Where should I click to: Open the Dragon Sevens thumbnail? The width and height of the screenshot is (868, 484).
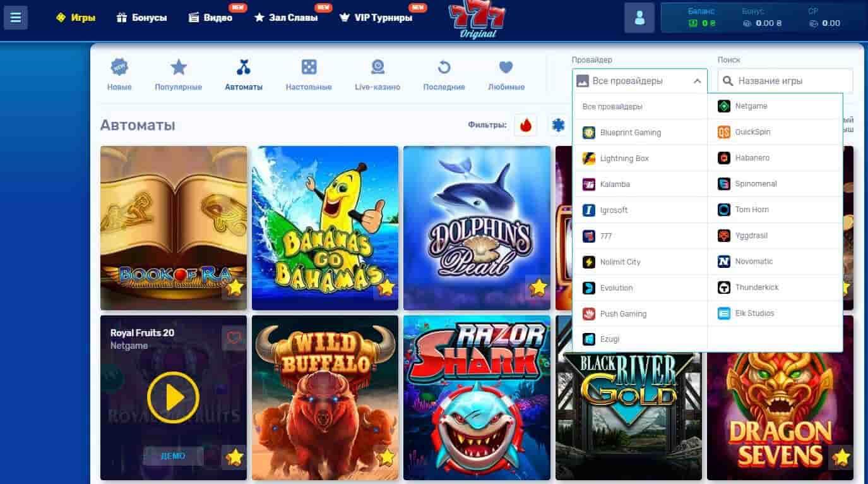[x=780, y=416]
